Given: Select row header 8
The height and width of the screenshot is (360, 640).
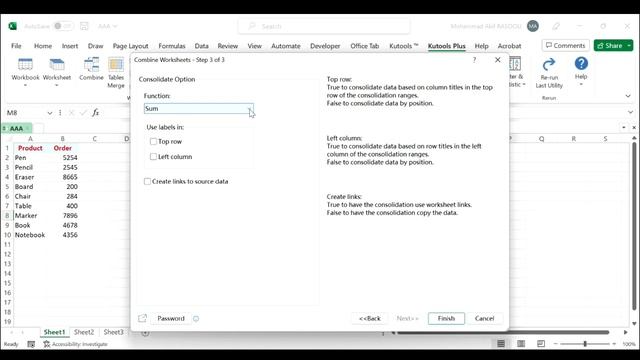Looking at the screenshot, I should pyautogui.click(x=7, y=216).
